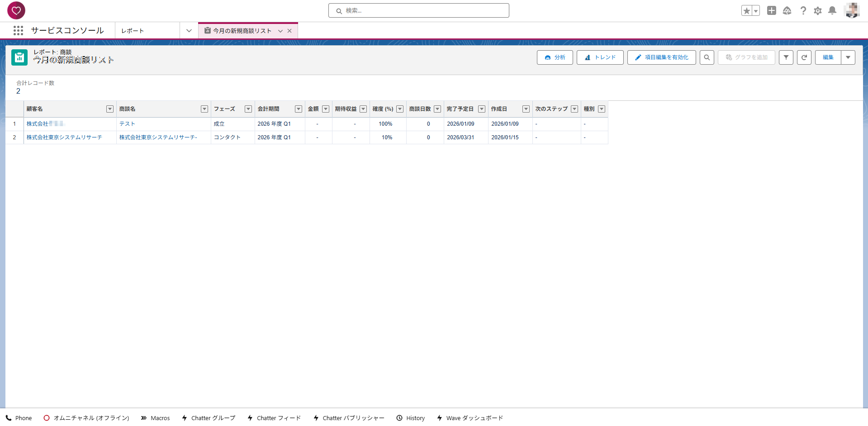
Task: Open the 顧客名 column menu arrow
Action: 110,109
